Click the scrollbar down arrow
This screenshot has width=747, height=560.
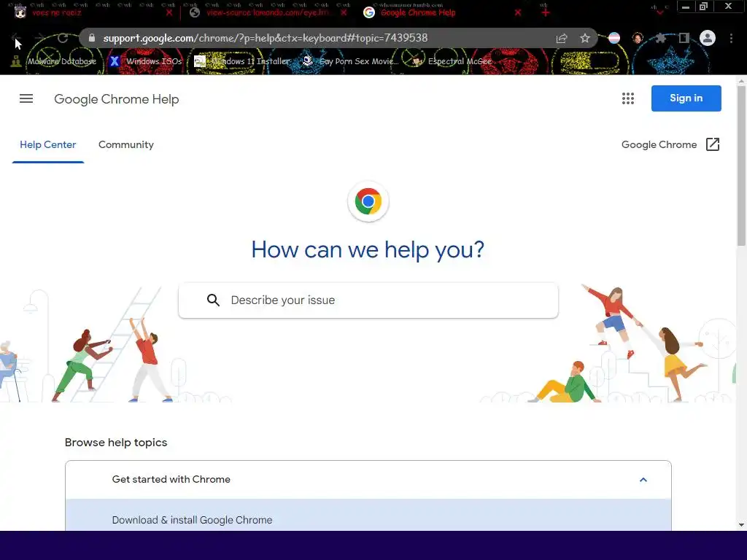pyautogui.click(x=741, y=525)
